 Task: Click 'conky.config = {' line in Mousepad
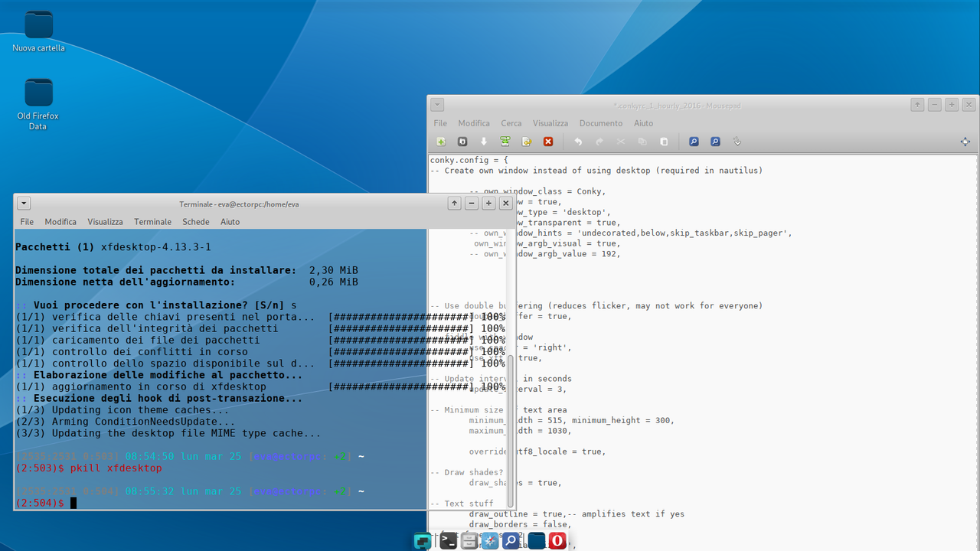click(x=469, y=160)
